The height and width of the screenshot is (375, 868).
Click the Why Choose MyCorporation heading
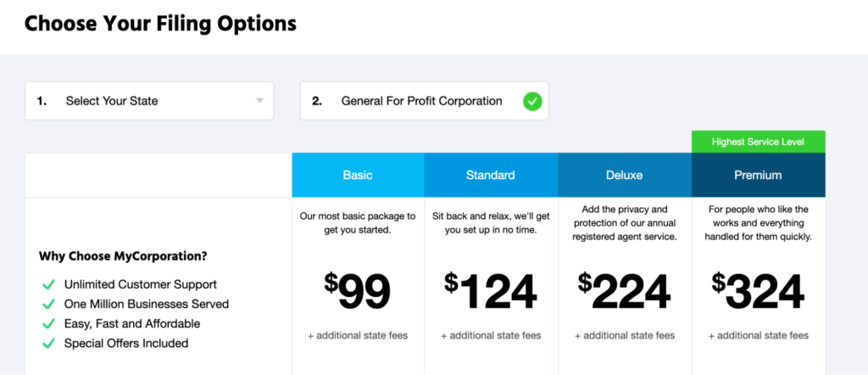coord(123,257)
